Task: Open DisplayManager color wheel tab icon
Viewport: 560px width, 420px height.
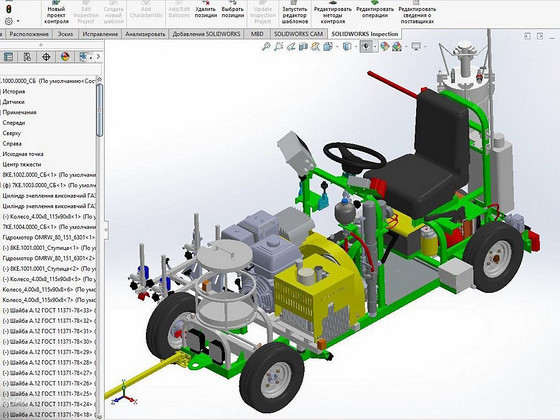Action: coord(65,57)
